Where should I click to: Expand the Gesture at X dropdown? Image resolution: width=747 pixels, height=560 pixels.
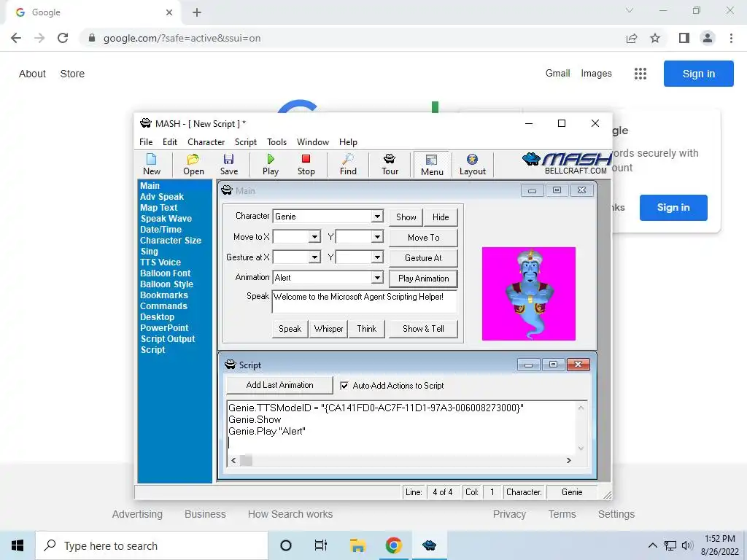tap(314, 257)
